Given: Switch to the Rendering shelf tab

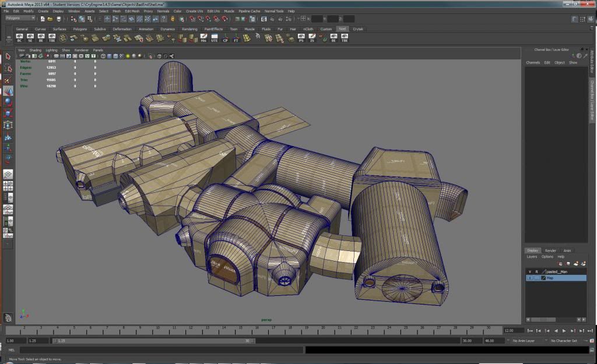Looking at the screenshot, I should coord(189,29).
